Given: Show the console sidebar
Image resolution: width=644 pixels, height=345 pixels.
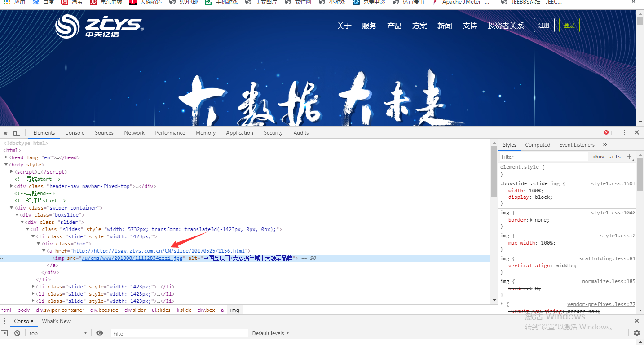Looking at the screenshot, I should click(4, 333).
